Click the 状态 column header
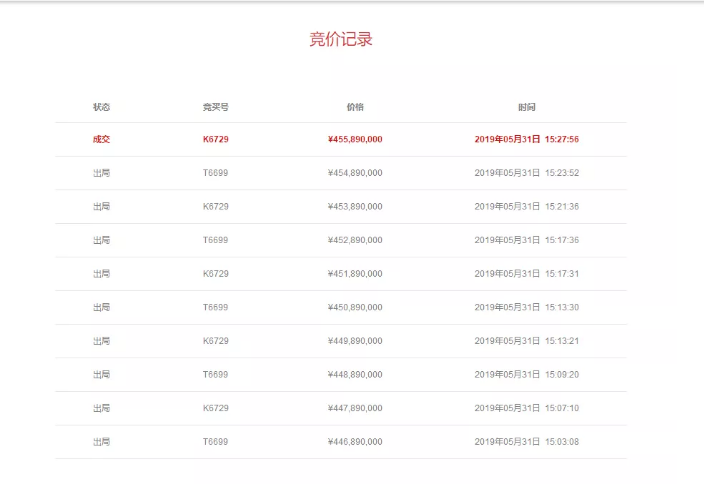This screenshot has height=484, width=704. pyautogui.click(x=101, y=107)
